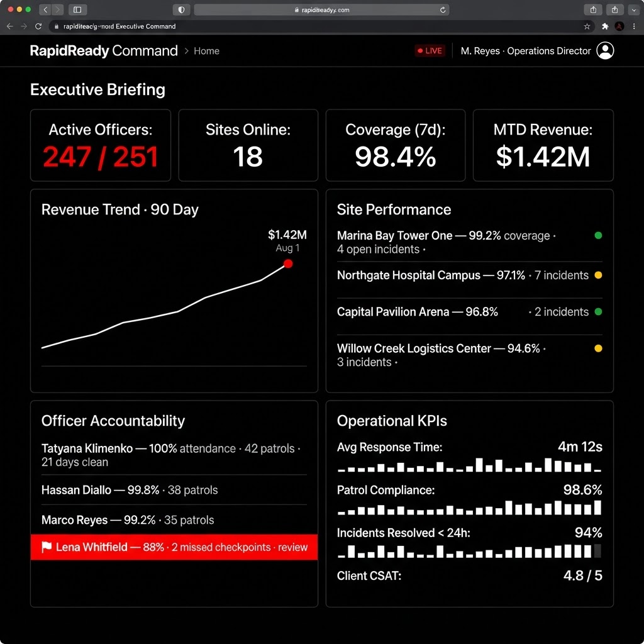Click the breadcrumb chevron before Home

[x=186, y=51]
